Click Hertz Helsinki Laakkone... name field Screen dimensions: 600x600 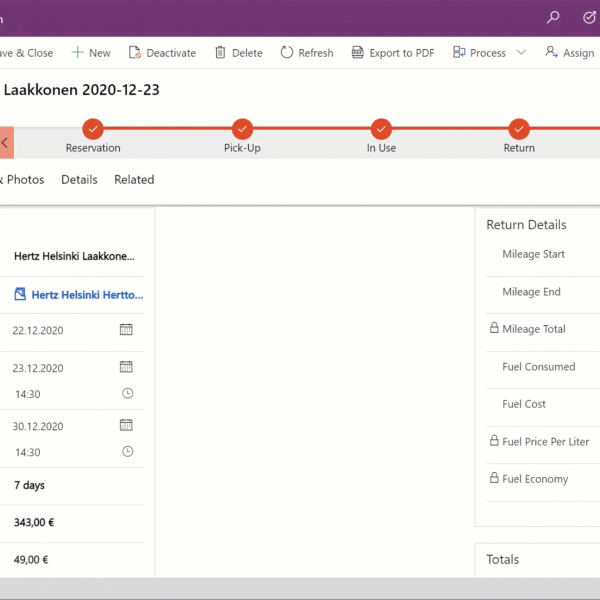pyautogui.click(x=74, y=256)
